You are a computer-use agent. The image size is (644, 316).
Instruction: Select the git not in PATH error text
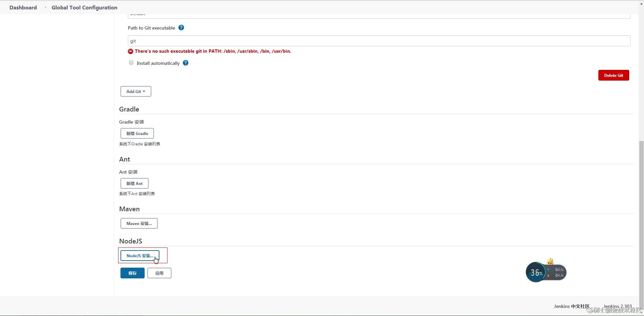pyautogui.click(x=213, y=51)
